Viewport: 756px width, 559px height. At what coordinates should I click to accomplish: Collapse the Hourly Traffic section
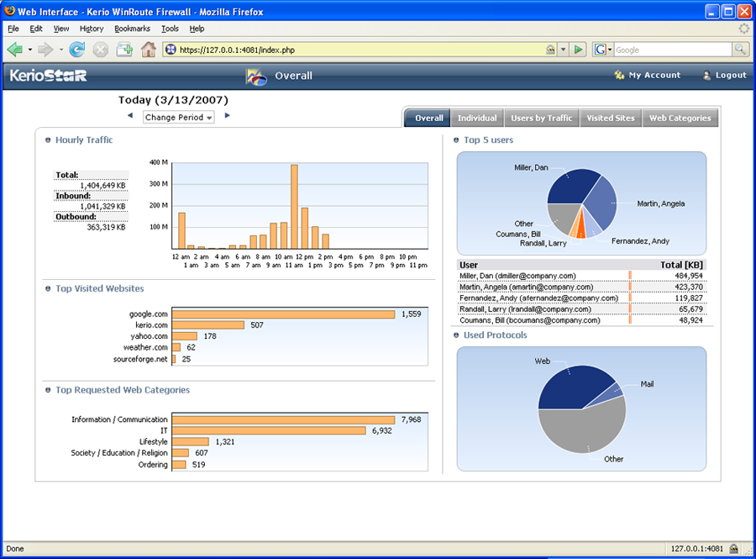48,140
